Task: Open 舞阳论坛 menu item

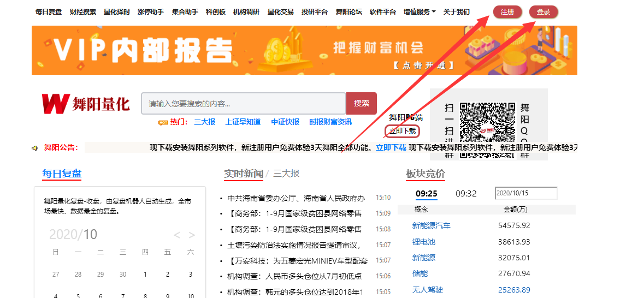Action: click(348, 12)
